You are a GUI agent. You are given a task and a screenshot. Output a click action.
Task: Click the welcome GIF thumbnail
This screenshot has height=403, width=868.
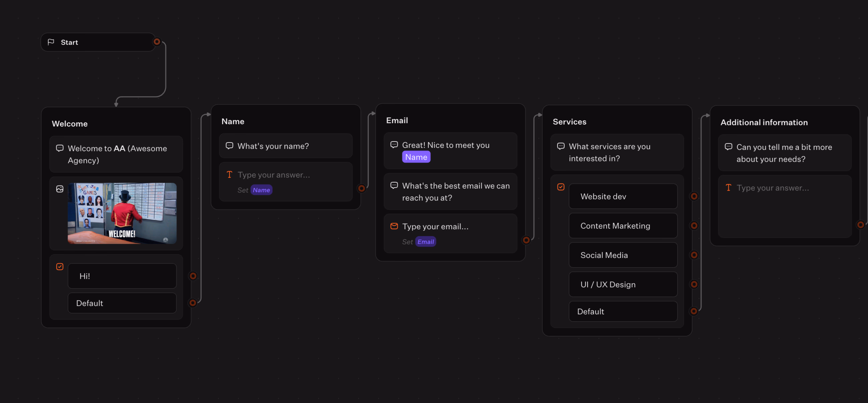coord(122,213)
